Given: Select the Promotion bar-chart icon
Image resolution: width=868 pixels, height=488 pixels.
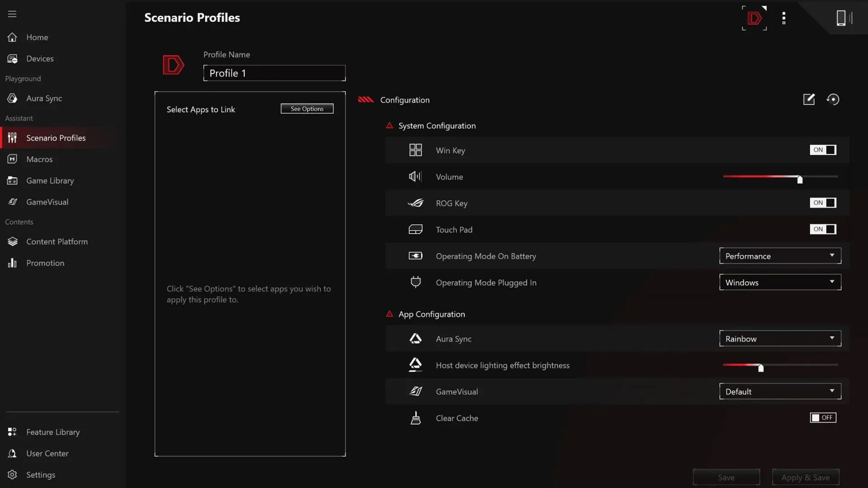Looking at the screenshot, I should [x=12, y=263].
